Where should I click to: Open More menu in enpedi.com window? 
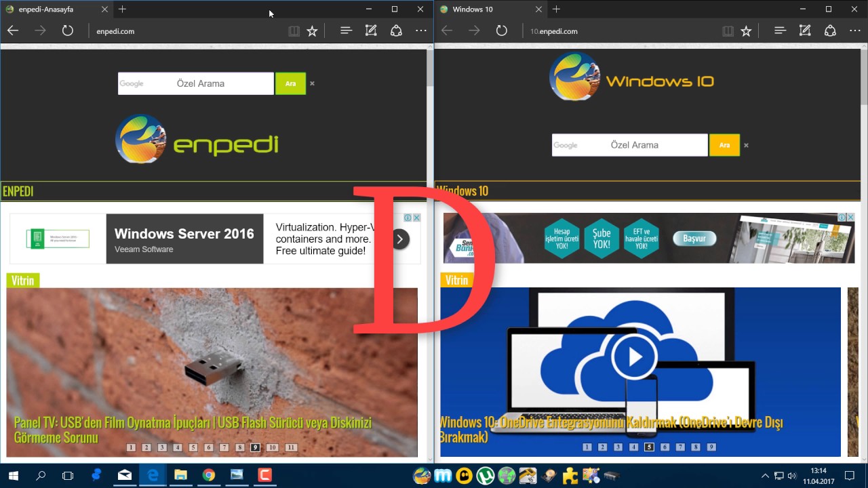[421, 30]
